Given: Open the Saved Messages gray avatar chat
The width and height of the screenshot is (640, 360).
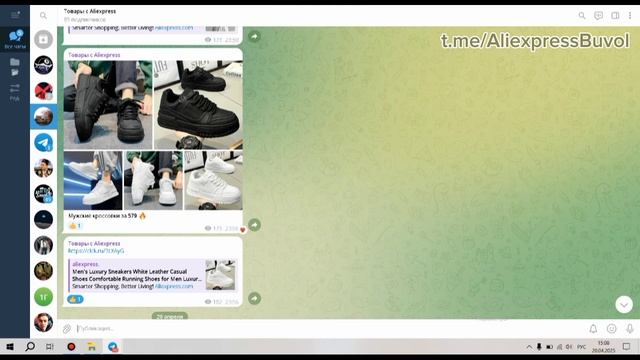Looking at the screenshot, I should (43, 40).
